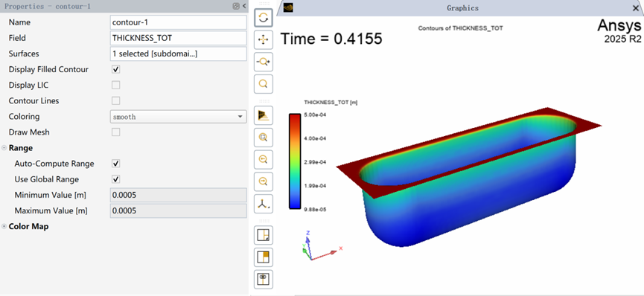Viewport: 644px width, 296px height.
Task: Click the 9.88e-05 legend value
Action: point(315,210)
